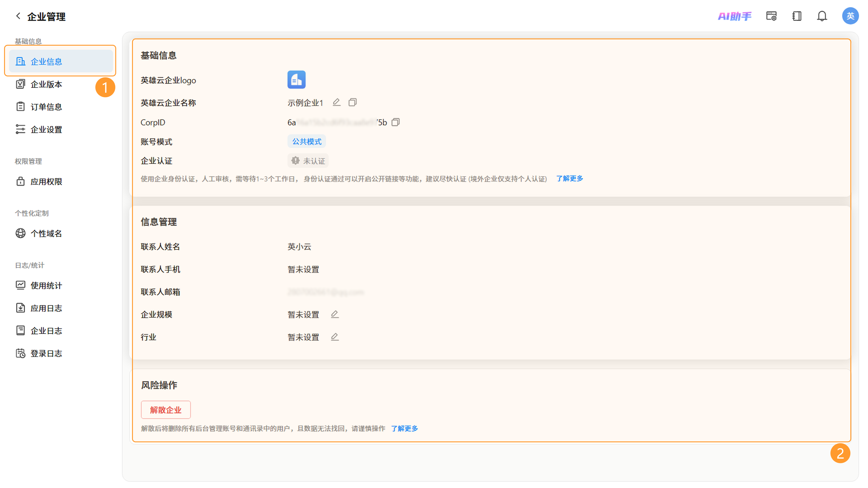Open the AI助手 assistant
This screenshot has height=488, width=868.
tap(735, 16)
